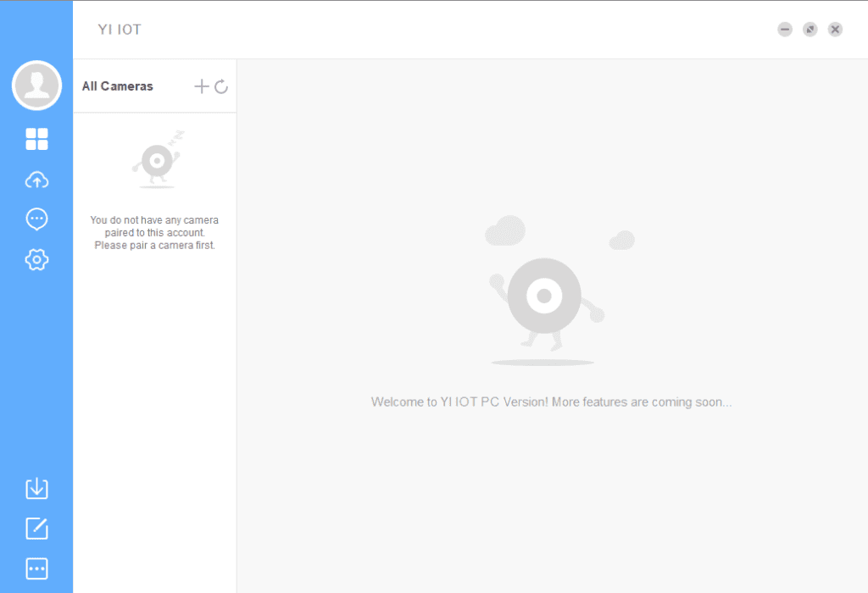Screen dimensions: 868x593
Task: Restore the YI IOT window size
Action: tap(810, 30)
